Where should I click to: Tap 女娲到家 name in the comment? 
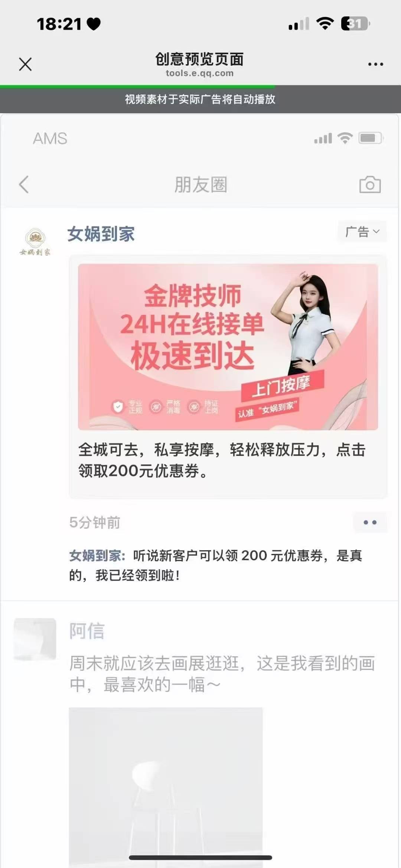95,556
